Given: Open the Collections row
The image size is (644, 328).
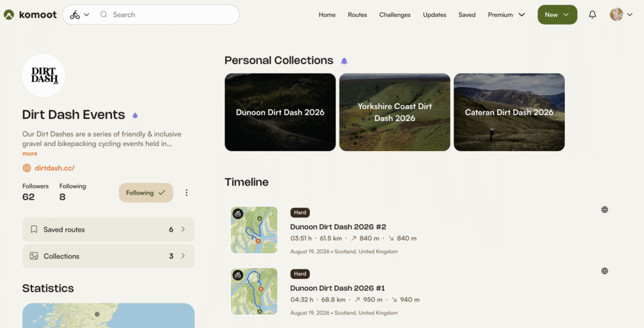Looking at the screenshot, I should point(108,256).
